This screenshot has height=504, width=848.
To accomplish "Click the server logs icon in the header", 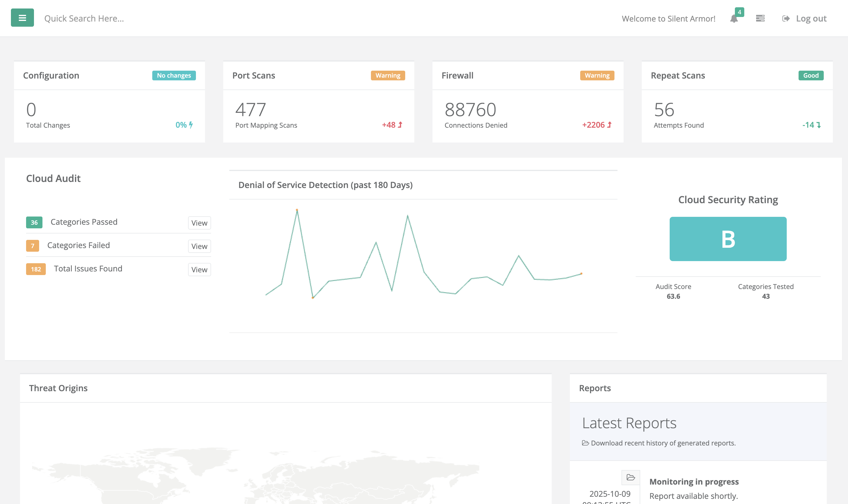I will (760, 18).
